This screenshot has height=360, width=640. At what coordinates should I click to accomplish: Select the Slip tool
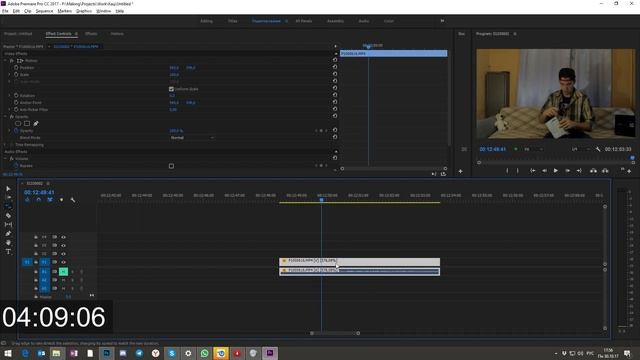click(x=8, y=224)
